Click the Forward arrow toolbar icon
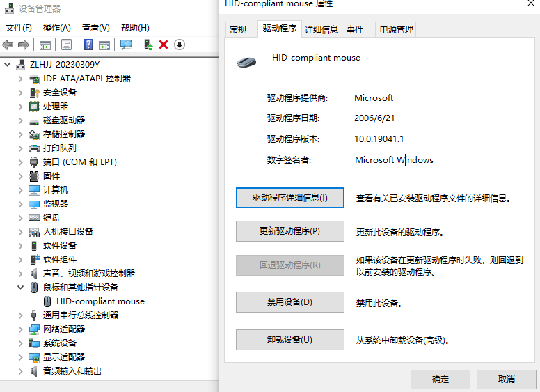 click(24, 45)
